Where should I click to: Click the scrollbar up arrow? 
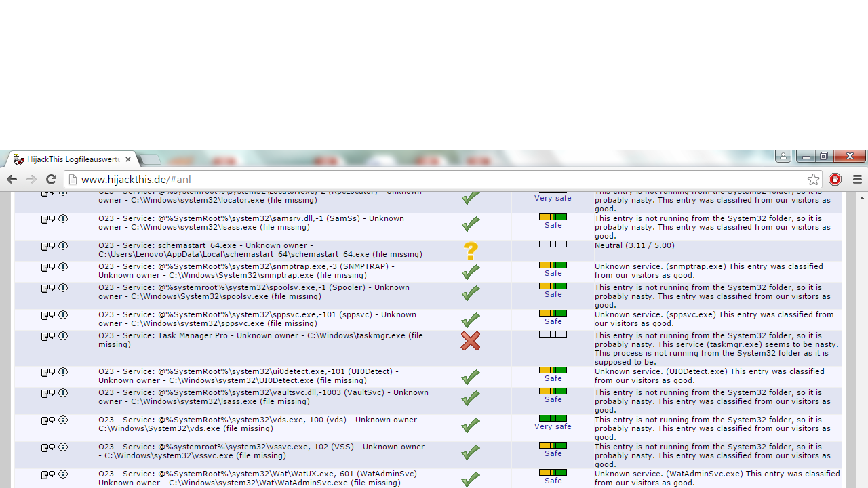coord(863,198)
